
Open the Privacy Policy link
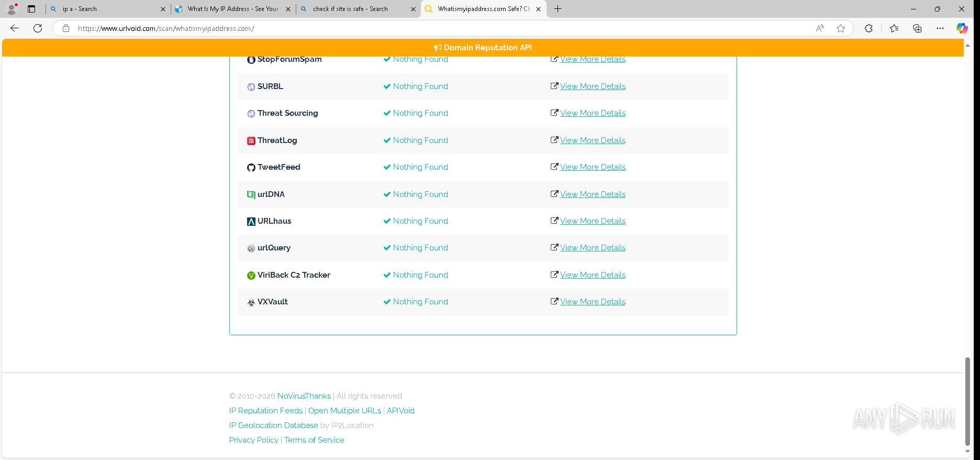coord(254,440)
